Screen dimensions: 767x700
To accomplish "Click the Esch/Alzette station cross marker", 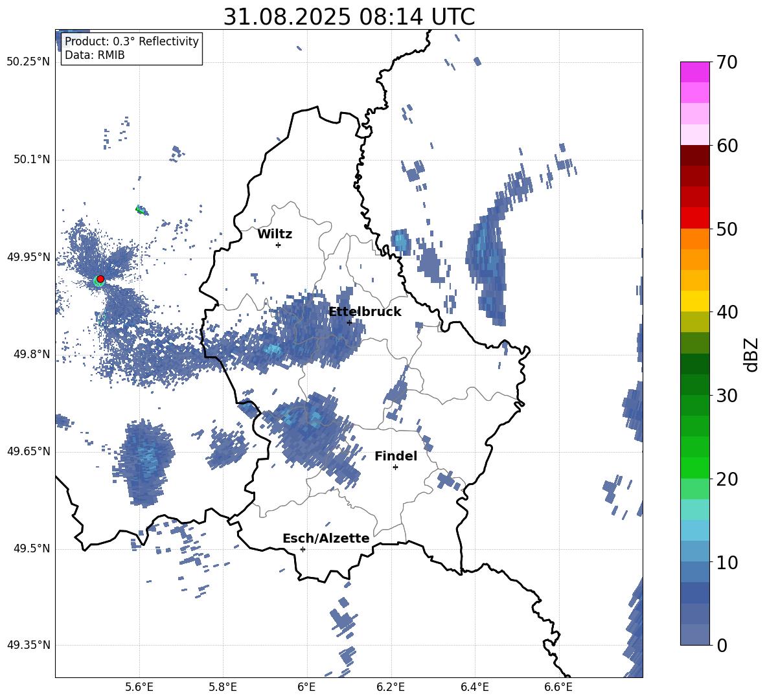I will click(303, 549).
